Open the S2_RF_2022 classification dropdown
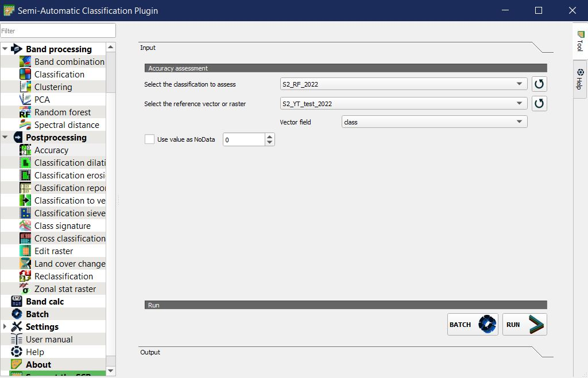Image resolution: width=588 pixels, height=378 pixels. pos(403,84)
